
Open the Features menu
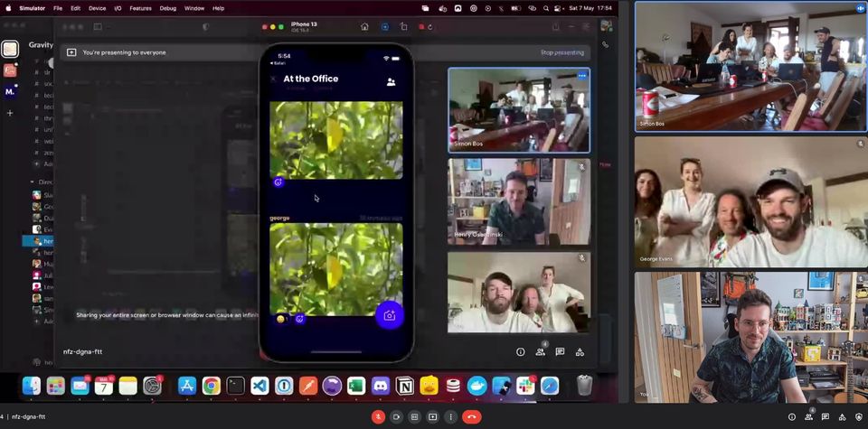coord(141,8)
